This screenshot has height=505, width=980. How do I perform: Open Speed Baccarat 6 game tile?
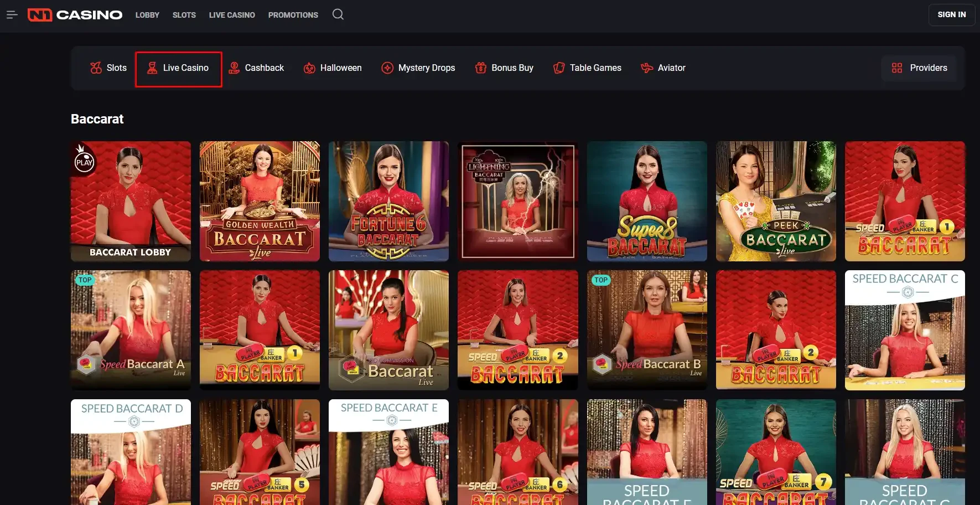[518, 452]
